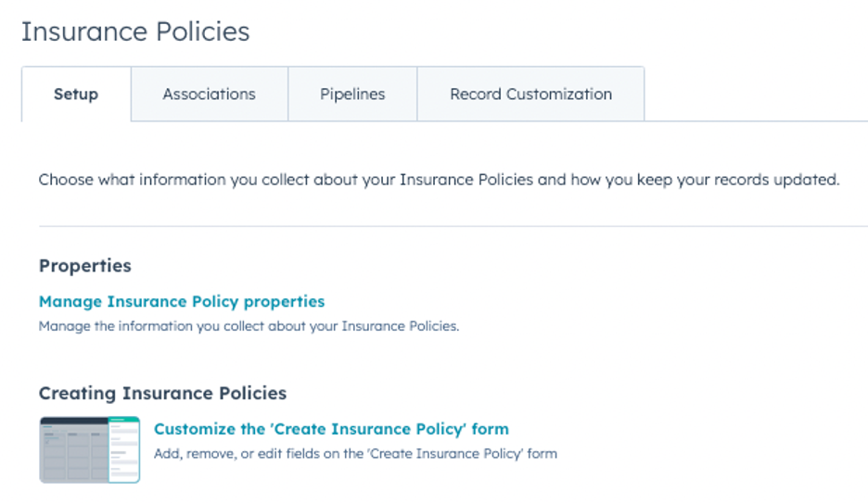Click the Properties section heading
This screenshot has height=504, width=868.
[84, 266]
